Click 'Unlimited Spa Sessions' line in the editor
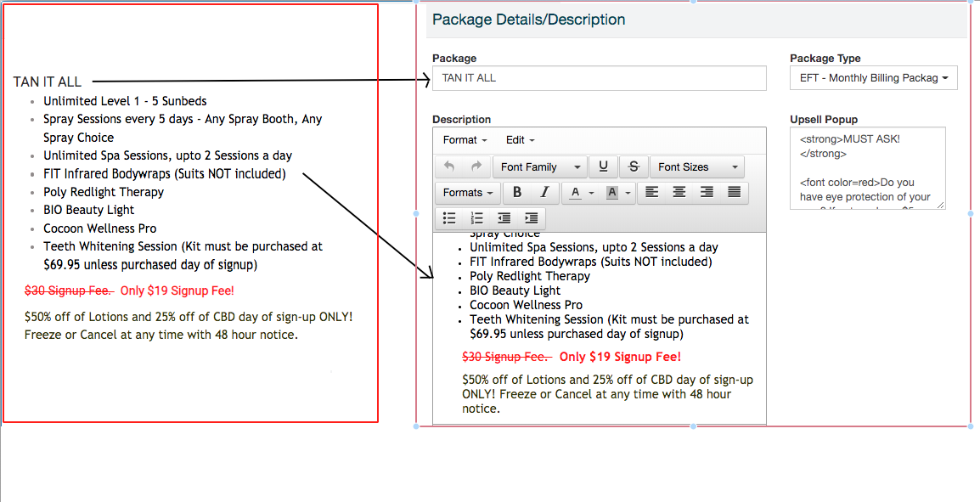 click(x=594, y=247)
